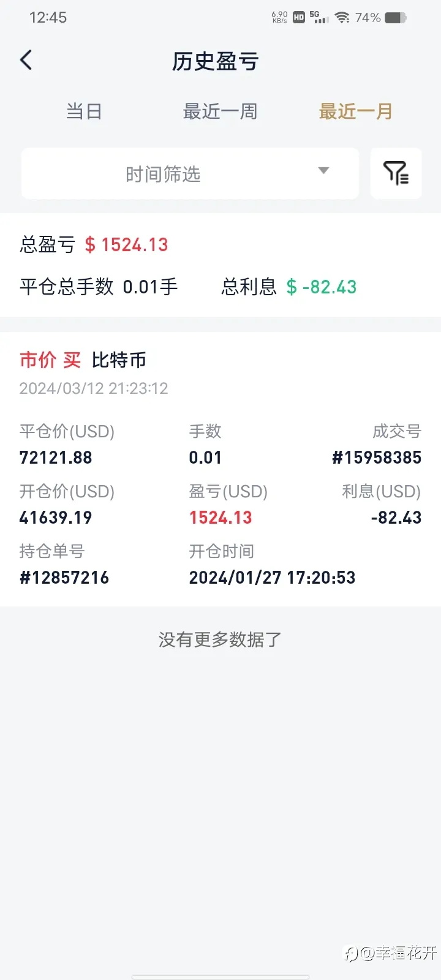The width and height of the screenshot is (441, 980).
Task: Select the 最近一月 tab
Action: pos(356,111)
